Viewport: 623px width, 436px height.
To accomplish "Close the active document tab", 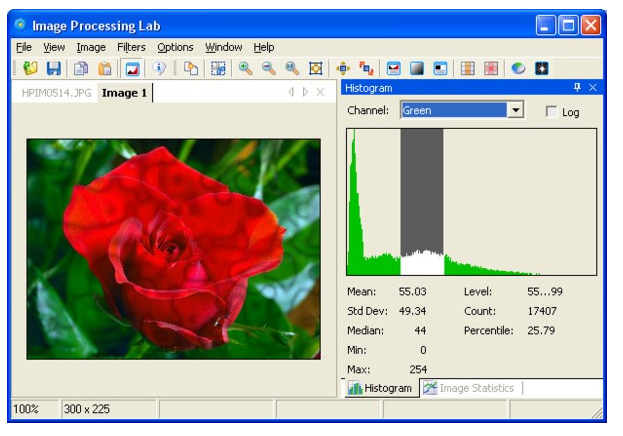I will click(320, 92).
